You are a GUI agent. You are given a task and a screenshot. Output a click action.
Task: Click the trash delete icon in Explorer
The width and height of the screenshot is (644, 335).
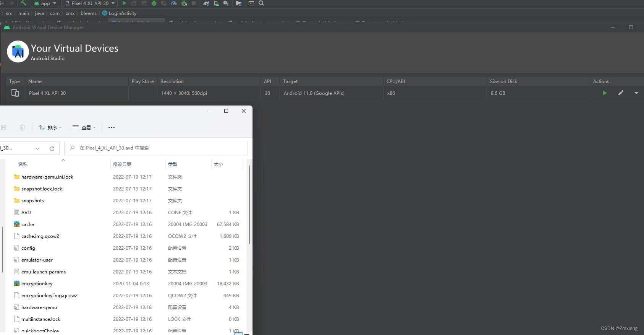(22, 127)
